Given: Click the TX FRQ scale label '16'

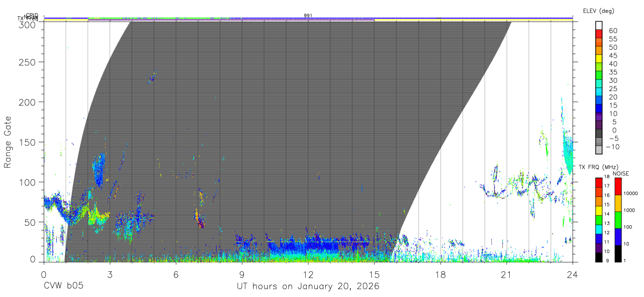Looking at the screenshot, I should click(x=606, y=195).
